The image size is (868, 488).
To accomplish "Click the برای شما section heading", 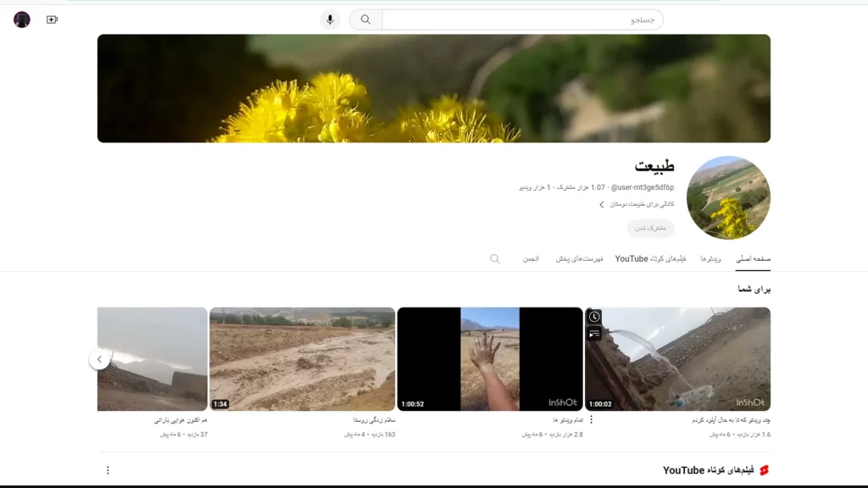I will coord(754,289).
